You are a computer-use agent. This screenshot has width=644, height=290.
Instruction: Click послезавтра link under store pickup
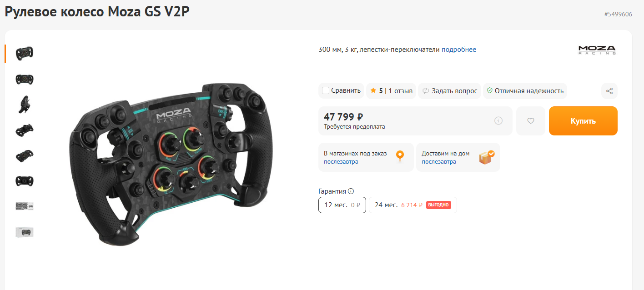coord(341,162)
